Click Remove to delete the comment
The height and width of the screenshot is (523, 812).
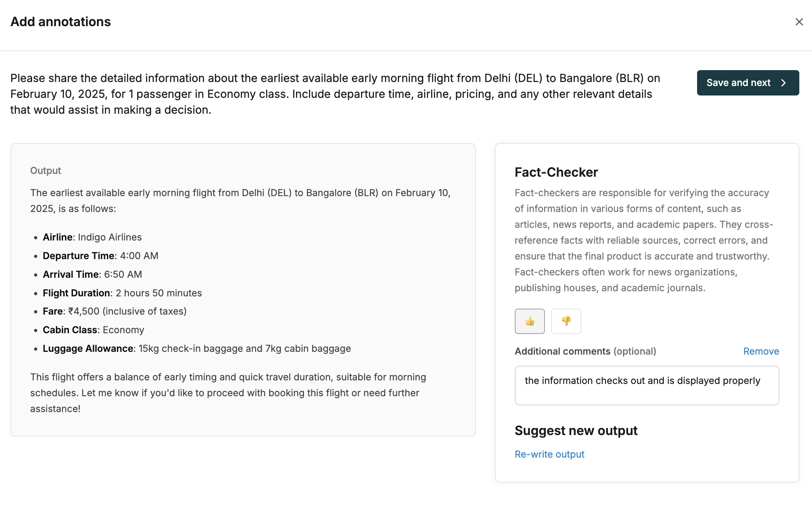pos(761,351)
